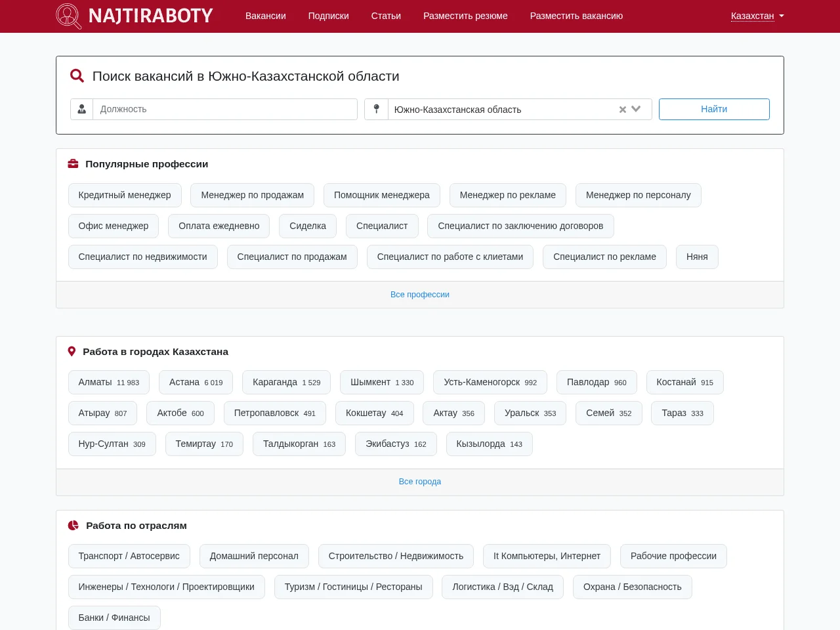This screenshot has height=630, width=840.
Task: Open Актау city vacancies
Action: pos(454,413)
